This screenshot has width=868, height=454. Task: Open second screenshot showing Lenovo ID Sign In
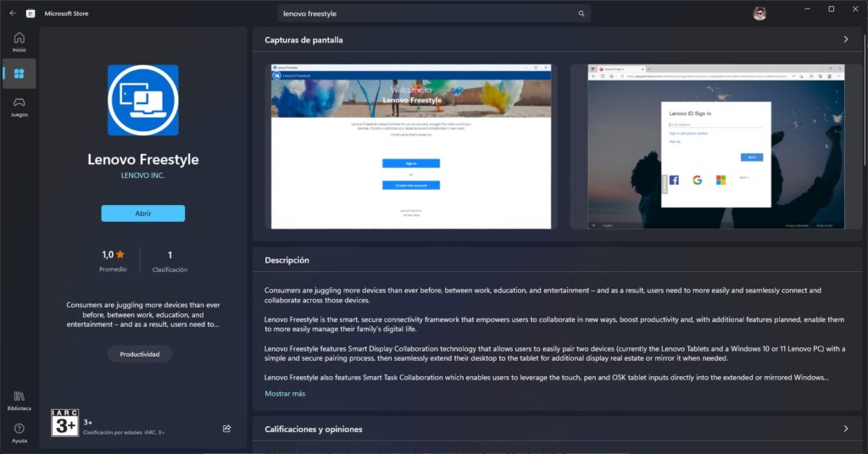(x=707, y=146)
